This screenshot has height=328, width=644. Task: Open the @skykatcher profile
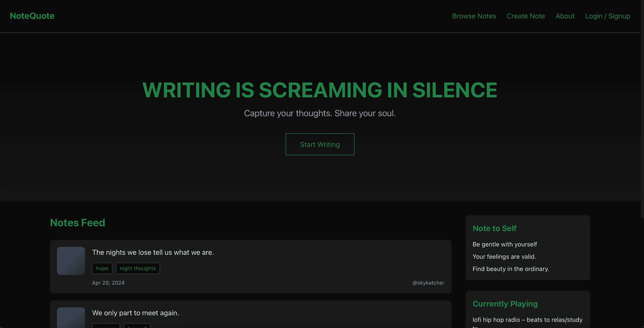428,283
